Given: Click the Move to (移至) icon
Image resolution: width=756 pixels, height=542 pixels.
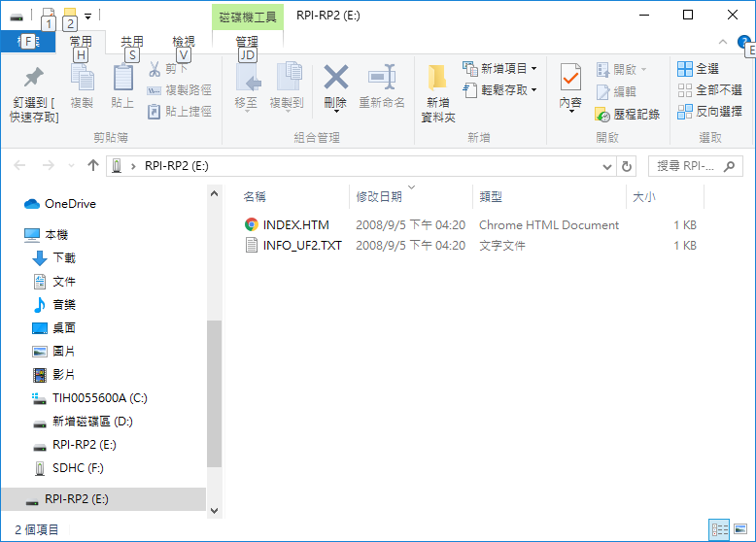Looking at the screenshot, I should click(x=247, y=77).
